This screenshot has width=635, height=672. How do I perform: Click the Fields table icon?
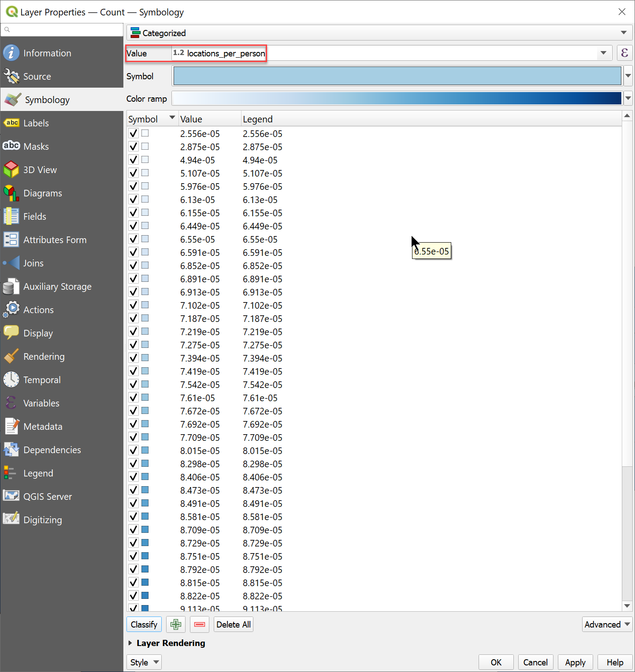click(x=11, y=216)
